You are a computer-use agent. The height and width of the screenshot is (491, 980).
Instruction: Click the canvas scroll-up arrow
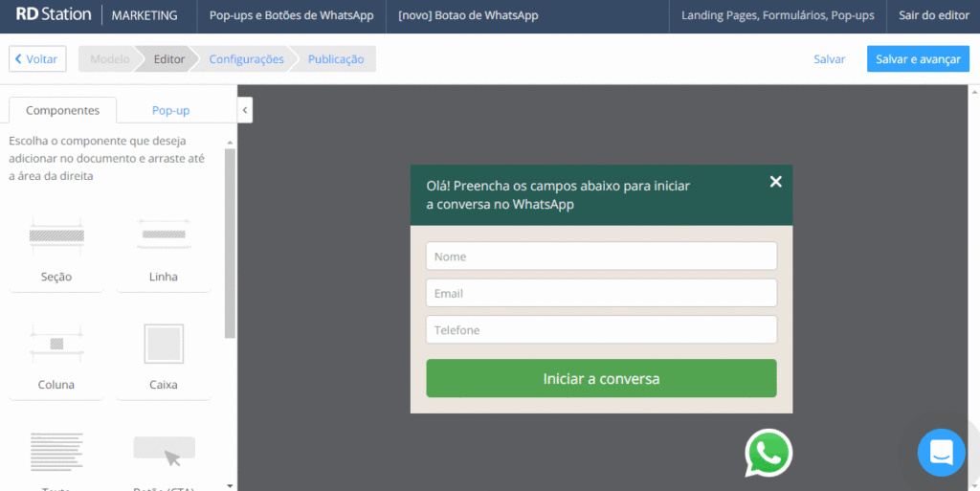974,92
